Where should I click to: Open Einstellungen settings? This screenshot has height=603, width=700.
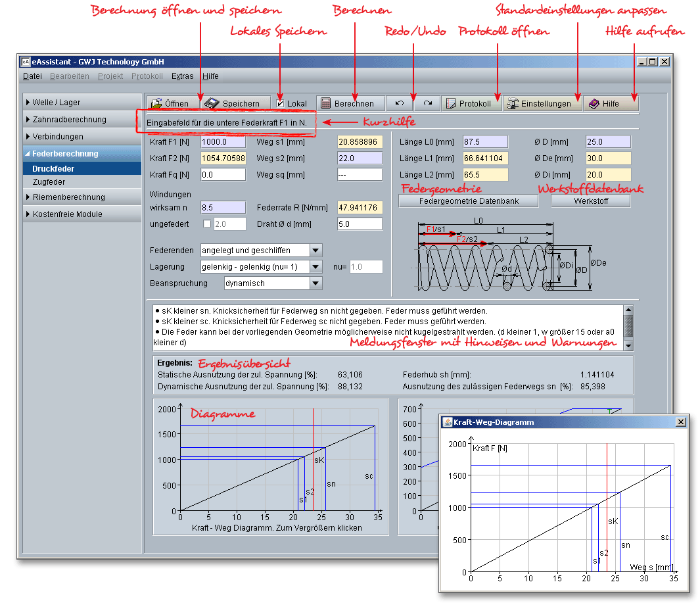click(x=542, y=103)
